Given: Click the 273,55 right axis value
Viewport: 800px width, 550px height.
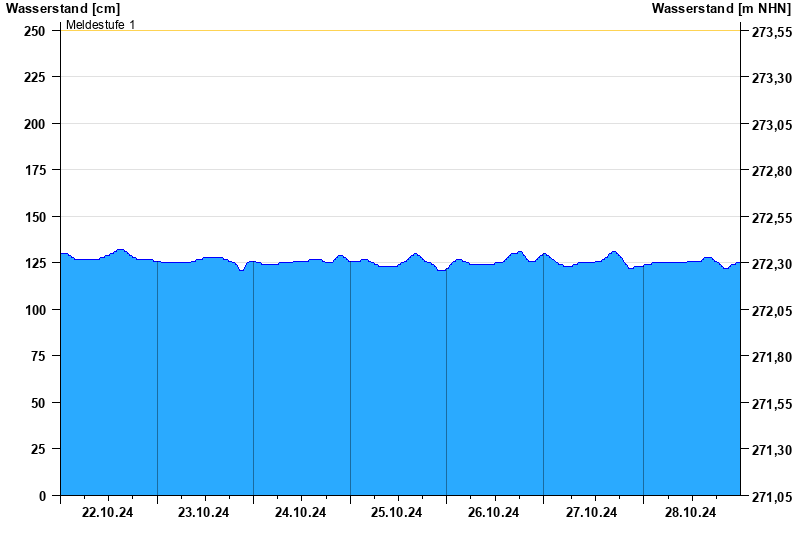Looking at the screenshot, I should [771, 32].
